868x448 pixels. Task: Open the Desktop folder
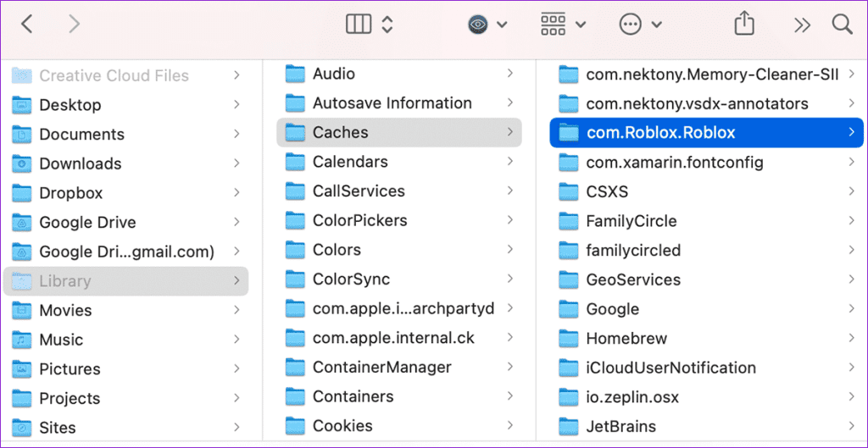pos(70,105)
